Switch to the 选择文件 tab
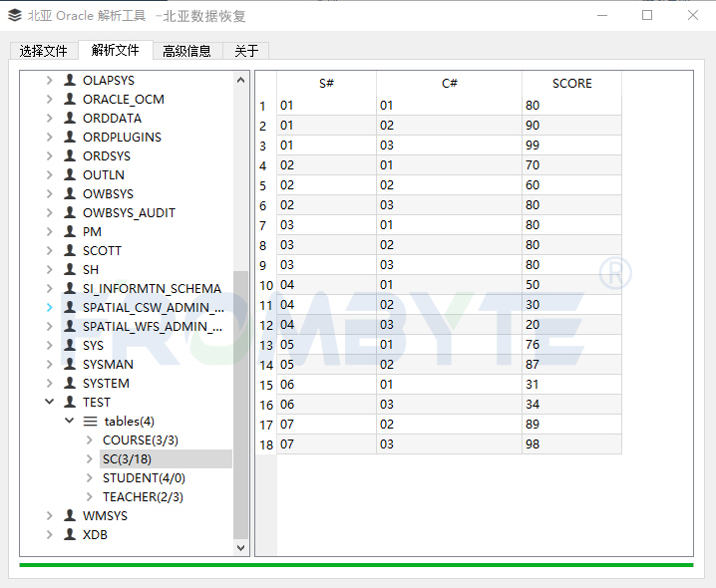716x588 pixels. (44, 51)
